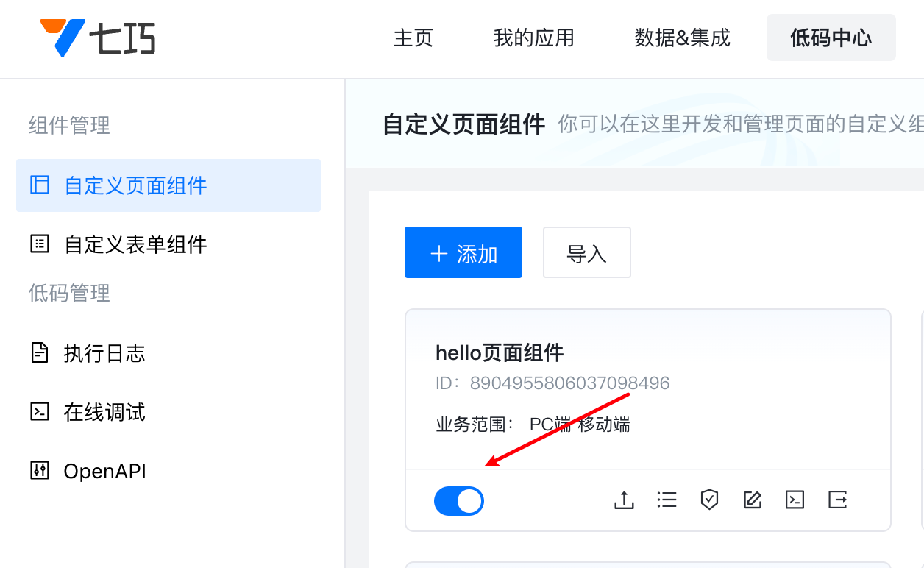
Task: Go to 在线调试 in the sidebar
Action: [168, 412]
